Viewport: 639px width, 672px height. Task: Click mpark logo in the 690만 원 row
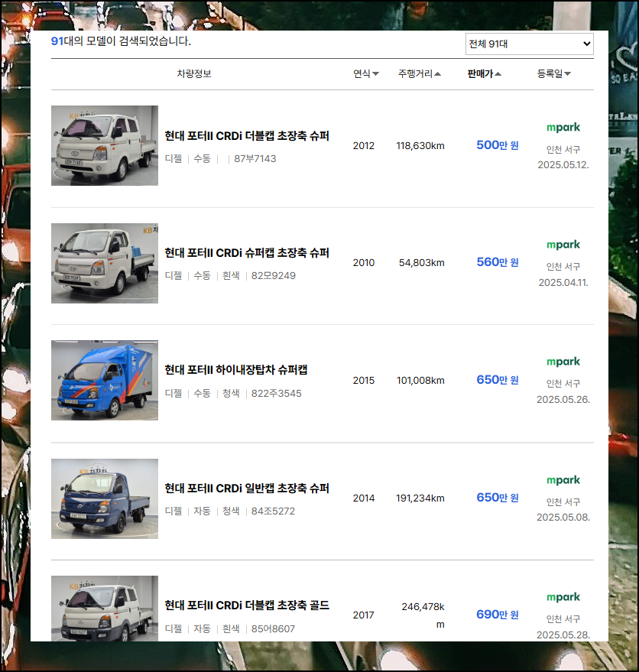(563, 597)
